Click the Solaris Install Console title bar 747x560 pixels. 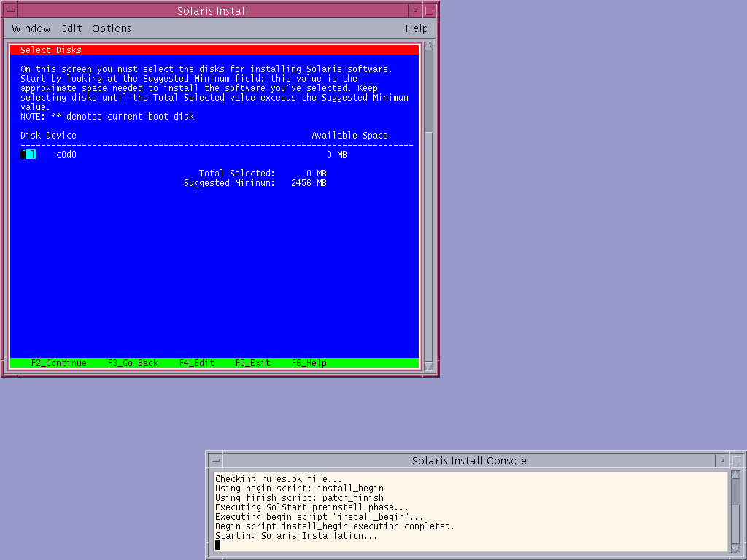click(469, 461)
